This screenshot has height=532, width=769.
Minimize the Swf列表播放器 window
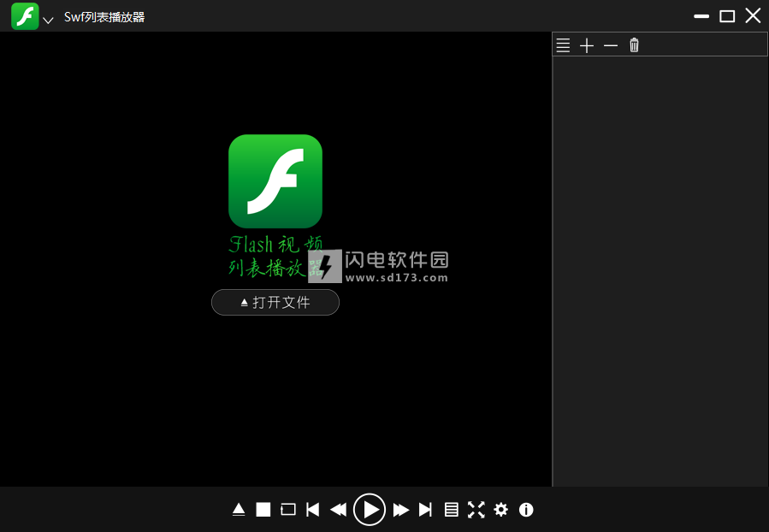tap(701, 16)
